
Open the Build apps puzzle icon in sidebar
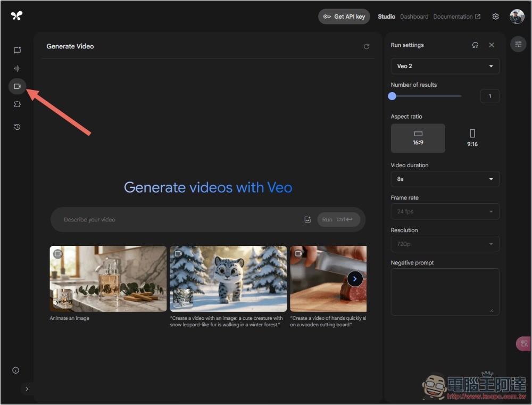click(x=18, y=104)
